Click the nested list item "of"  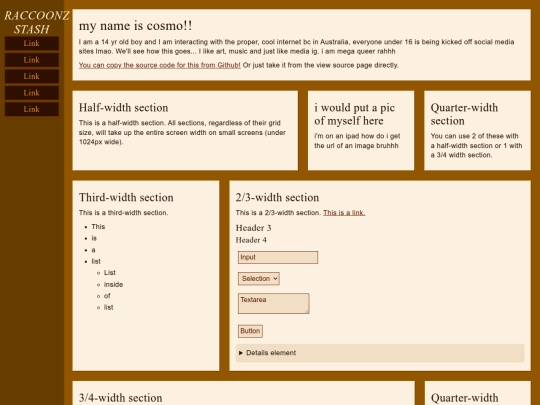pyautogui.click(x=107, y=296)
